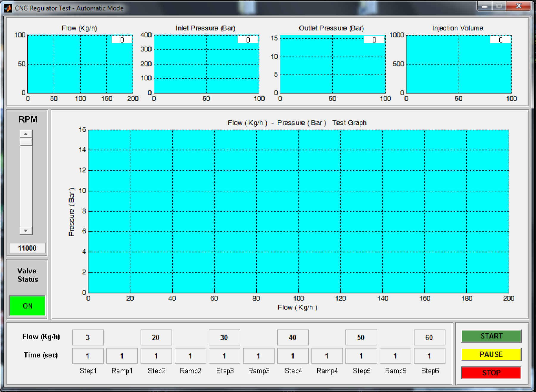
Task: Click the Flow (Kg/h) plot value readout
Action: tap(122, 40)
